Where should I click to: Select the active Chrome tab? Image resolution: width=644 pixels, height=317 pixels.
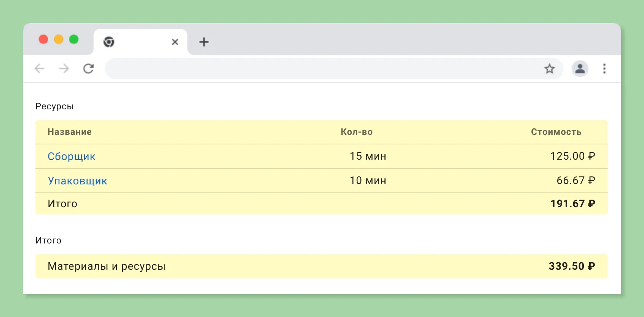point(140,42)
